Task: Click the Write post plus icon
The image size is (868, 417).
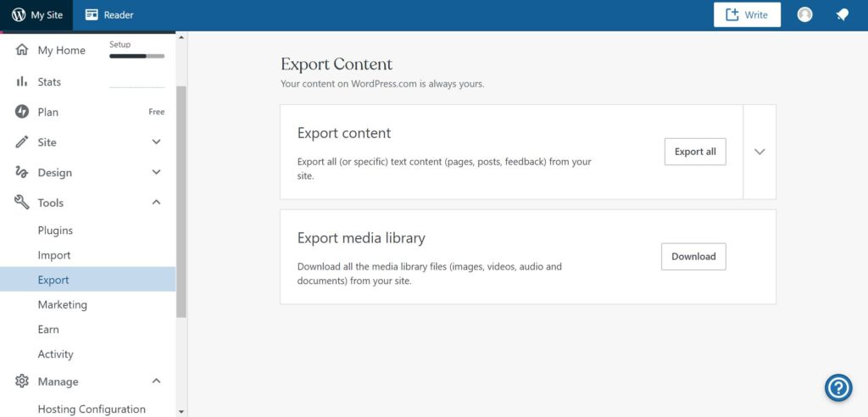Action: click(732, 15)
